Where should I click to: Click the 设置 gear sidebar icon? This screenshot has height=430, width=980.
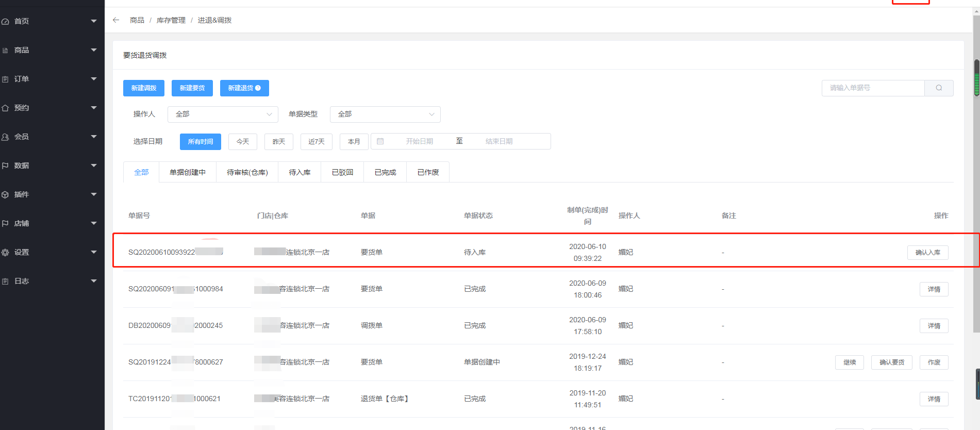tap(5, 253)
